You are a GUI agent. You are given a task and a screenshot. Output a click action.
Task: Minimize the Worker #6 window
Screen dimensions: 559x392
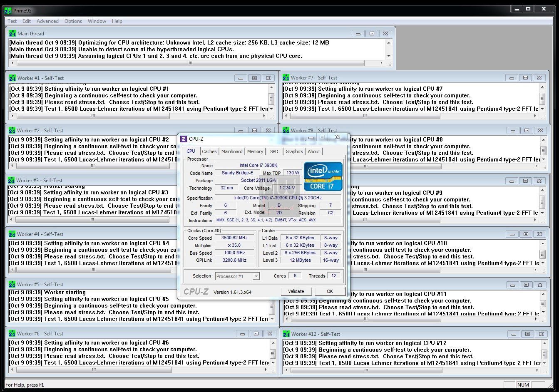[242, 334]
